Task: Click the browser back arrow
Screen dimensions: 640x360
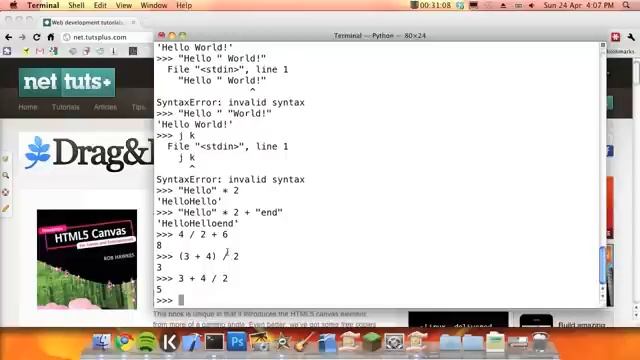Action: pos(9,37)
